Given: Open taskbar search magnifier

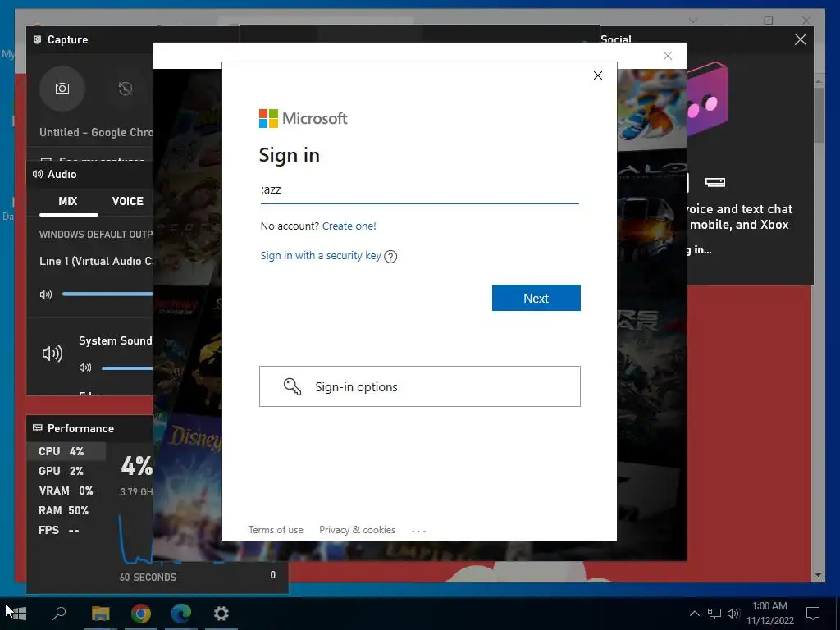Looking at the screenshot, I should (x=59, y=613).
